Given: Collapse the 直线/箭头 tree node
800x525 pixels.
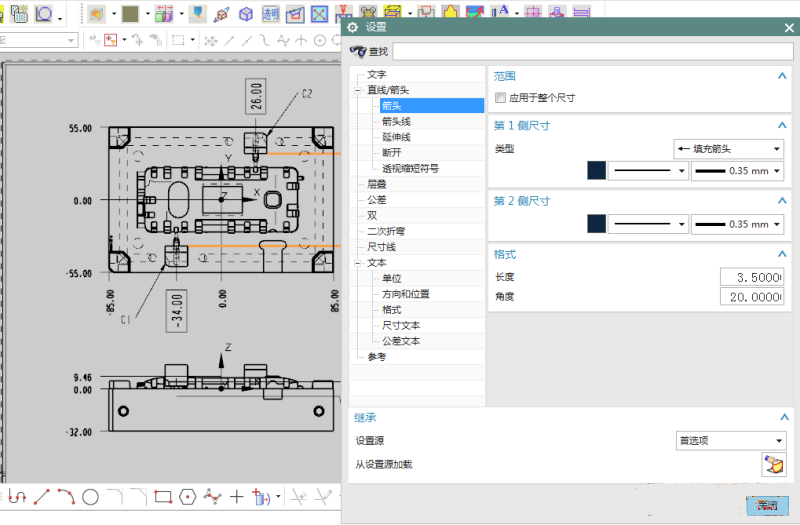Looking at the screenshot, I should tap(358, 90).
